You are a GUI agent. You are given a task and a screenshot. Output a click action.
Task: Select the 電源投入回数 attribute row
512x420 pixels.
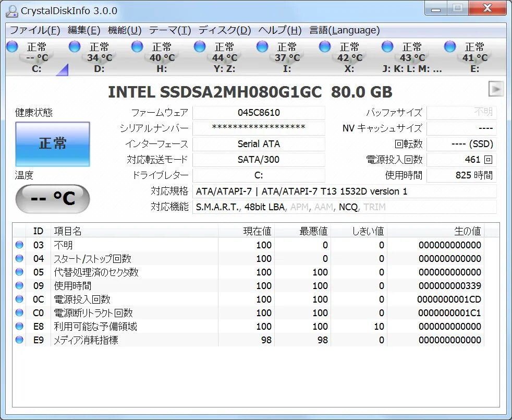pyautogui.click(x=249, y=299)
